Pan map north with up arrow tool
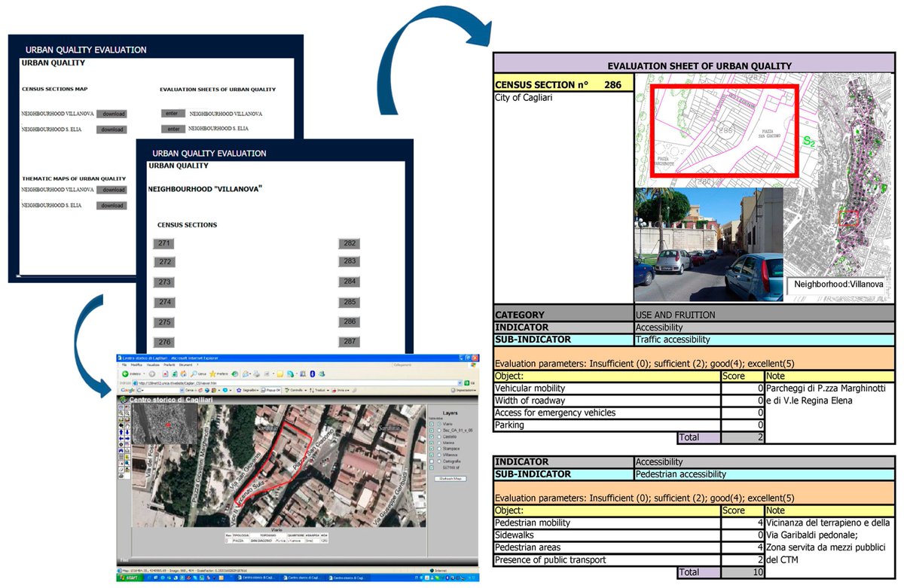The width and height of the screenshot is (904, 588). [121, 432]
